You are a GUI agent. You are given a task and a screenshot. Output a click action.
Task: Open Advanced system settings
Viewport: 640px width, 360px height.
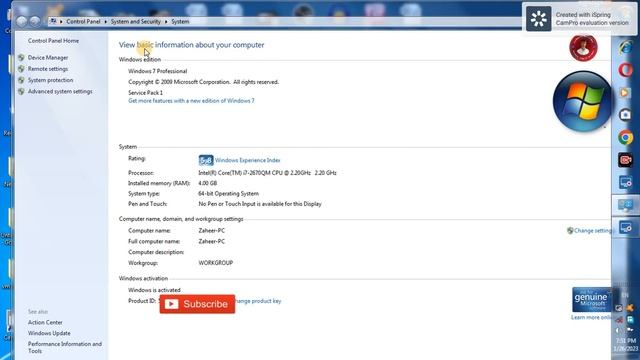[60, 91]
